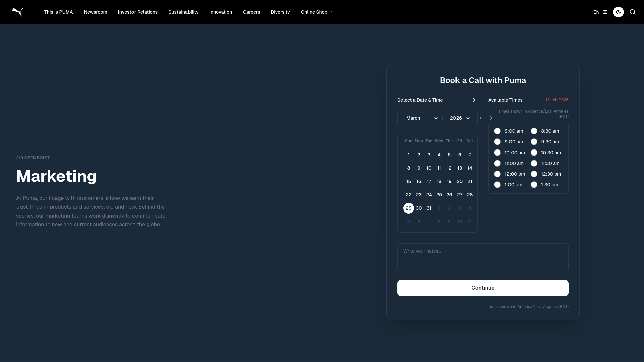Pick March 17 on the calendar
The width and height of the screenshot is (644, 362).
(429, 181)
